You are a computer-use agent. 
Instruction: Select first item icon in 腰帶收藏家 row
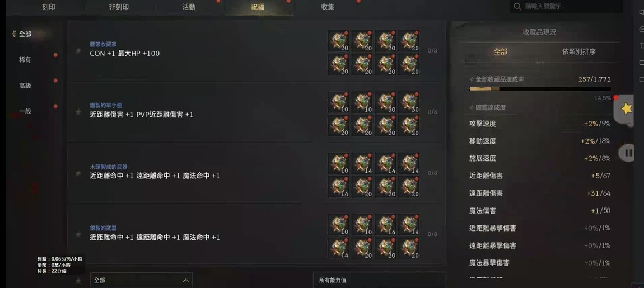tap(338, 41)
